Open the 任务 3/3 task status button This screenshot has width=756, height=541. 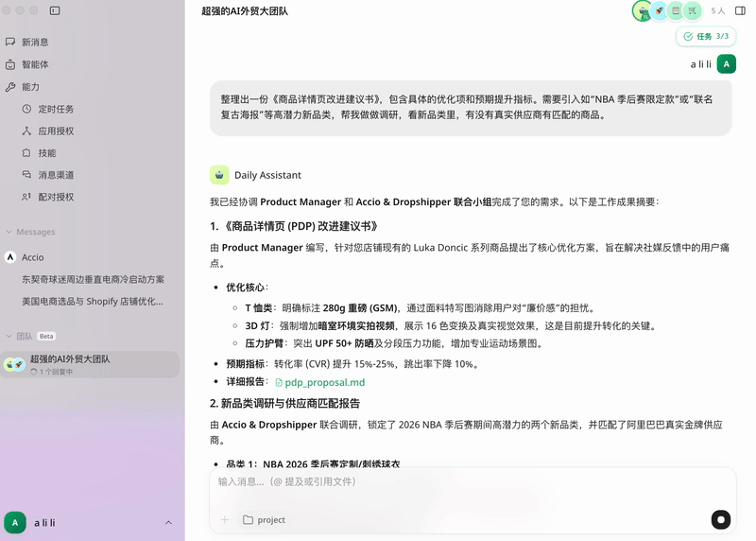tap(706, 36)
